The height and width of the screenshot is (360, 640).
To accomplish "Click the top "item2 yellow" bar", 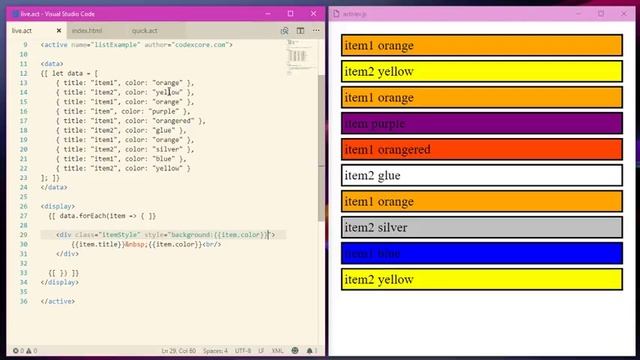I will pyautogui.click(x=482, y=71).
